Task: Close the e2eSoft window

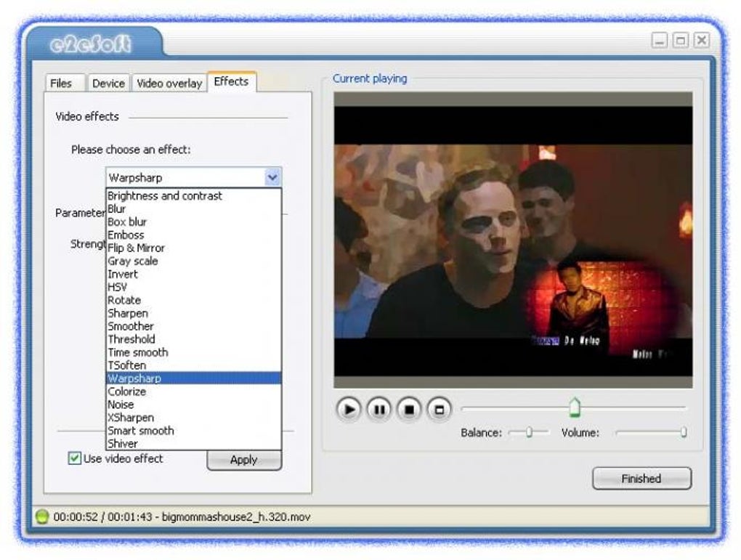Action: (x=702, y=40)
